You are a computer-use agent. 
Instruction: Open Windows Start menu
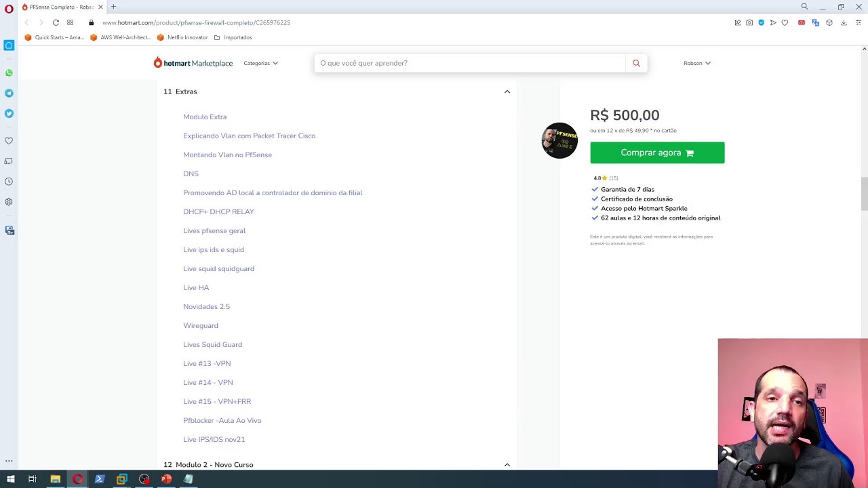tap(10, 479)
